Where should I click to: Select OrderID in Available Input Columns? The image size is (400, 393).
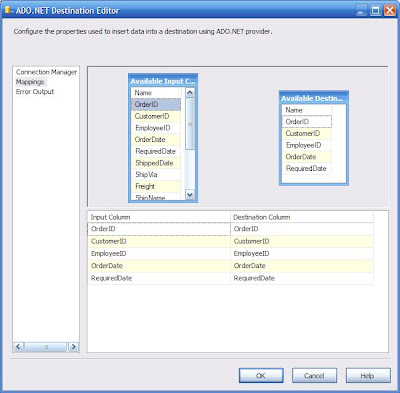pyautogui.click(x=156, y=104)
